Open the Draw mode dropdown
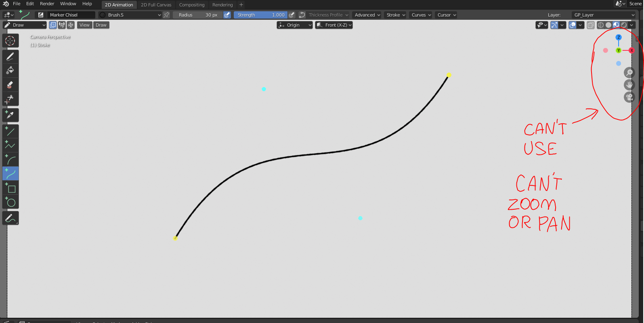The height and width of the screenshot is (323, 644). (25, 25)
